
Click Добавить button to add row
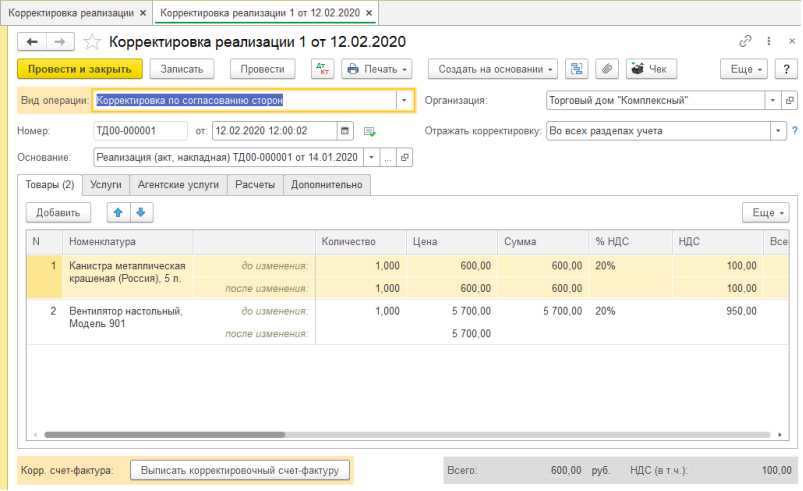(x=58, y=212)
